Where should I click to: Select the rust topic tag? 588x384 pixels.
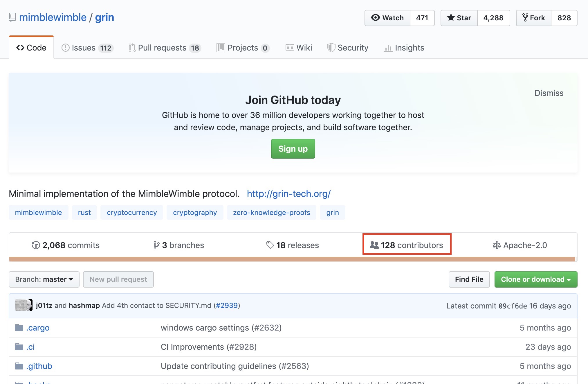pyautogui.click(x=84, y=212)
